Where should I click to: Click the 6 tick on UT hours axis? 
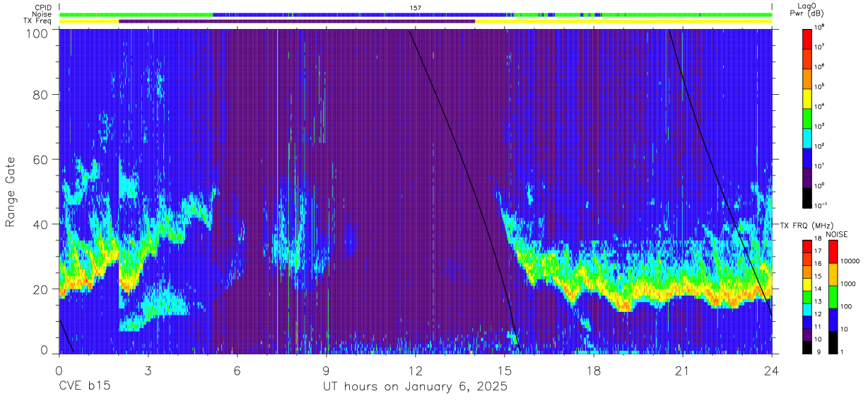click(237, 370)
